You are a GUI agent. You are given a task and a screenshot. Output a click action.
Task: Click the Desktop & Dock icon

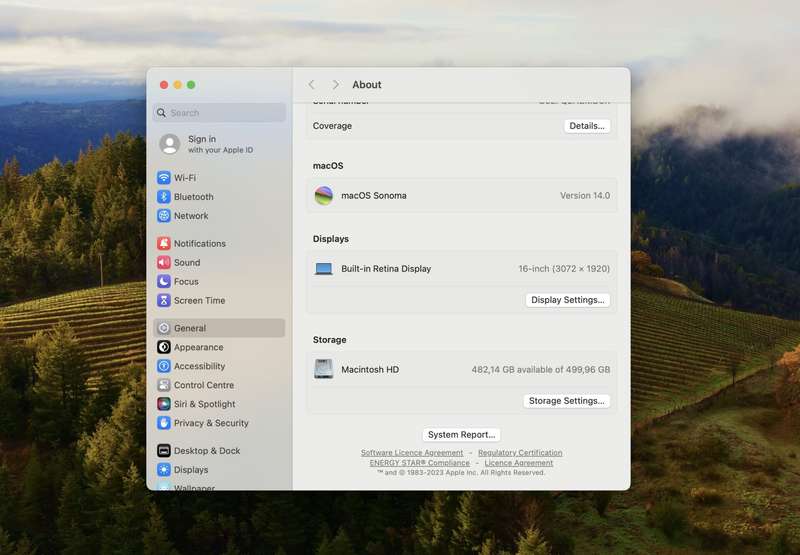[x=164, y=450]
